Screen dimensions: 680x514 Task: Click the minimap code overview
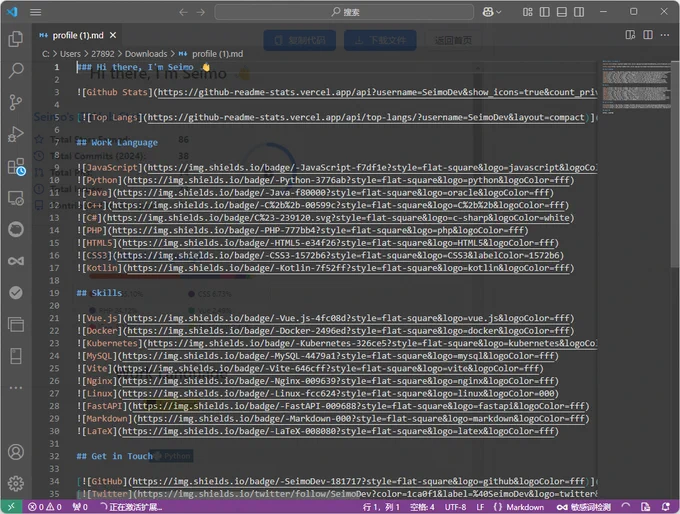636,87
